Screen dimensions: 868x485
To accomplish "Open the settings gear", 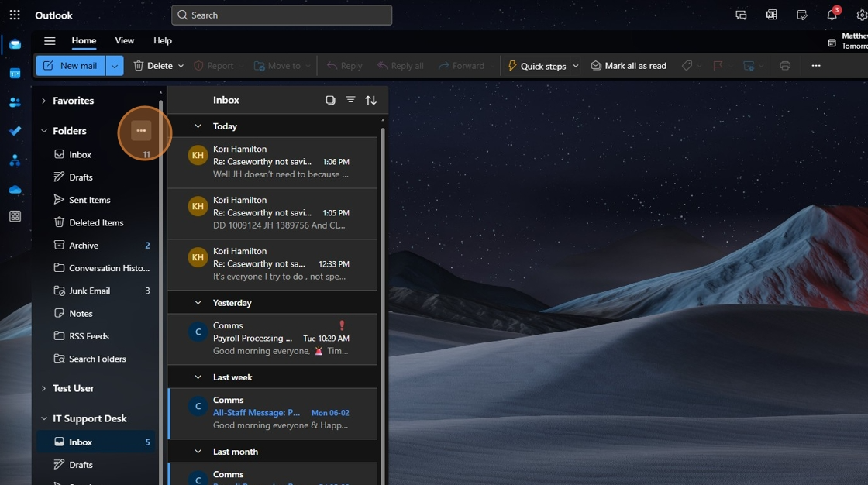I will [862, 15].
